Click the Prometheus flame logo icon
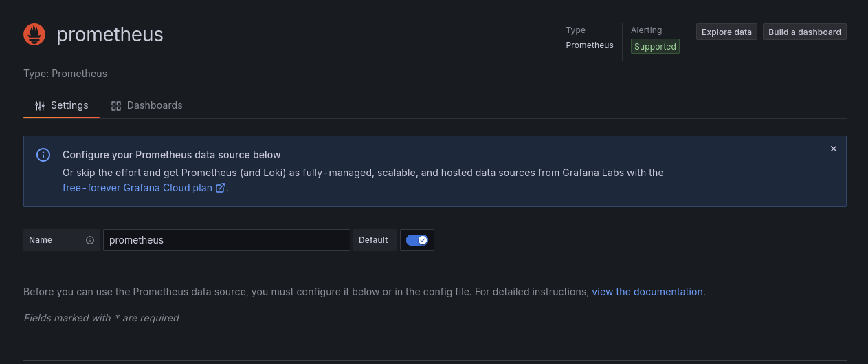Image resolution: width=868 pixels, height=364 pixels. pos(34,34)
